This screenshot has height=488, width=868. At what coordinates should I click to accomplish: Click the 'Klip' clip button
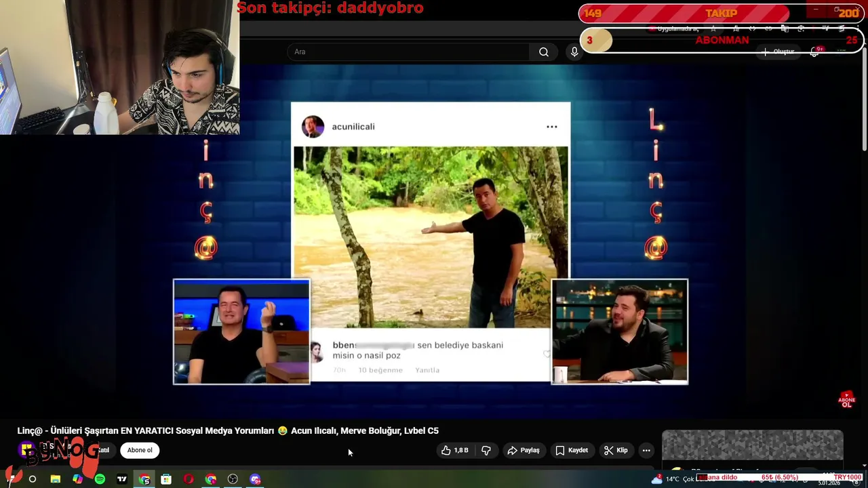pos(616,450)
